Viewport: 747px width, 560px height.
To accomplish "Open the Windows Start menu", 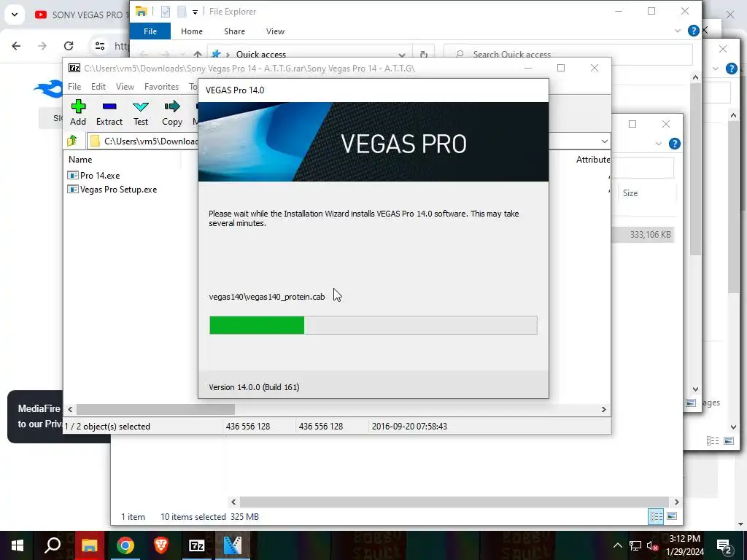I will [18, 545].
